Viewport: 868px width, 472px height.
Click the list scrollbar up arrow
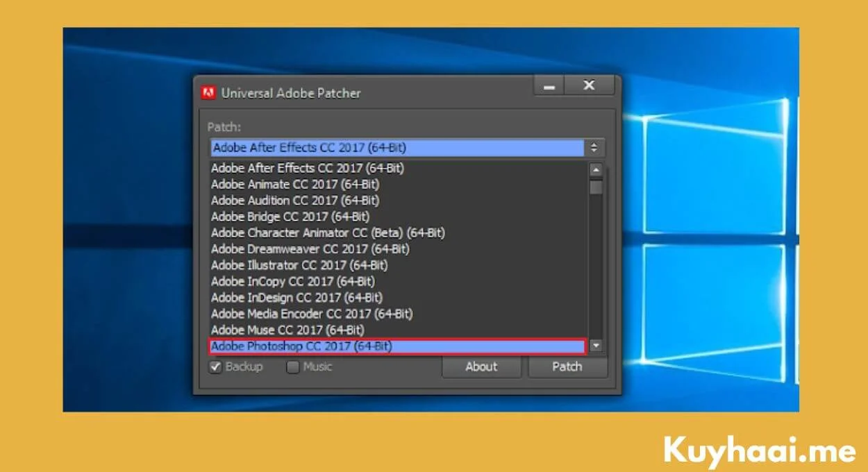tap(596, 169)
